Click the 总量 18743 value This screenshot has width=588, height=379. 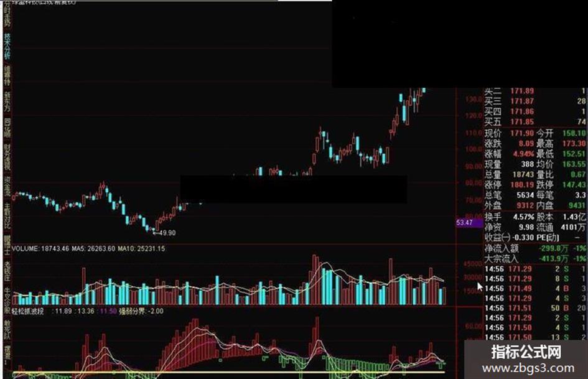click(x=523, y=174)
